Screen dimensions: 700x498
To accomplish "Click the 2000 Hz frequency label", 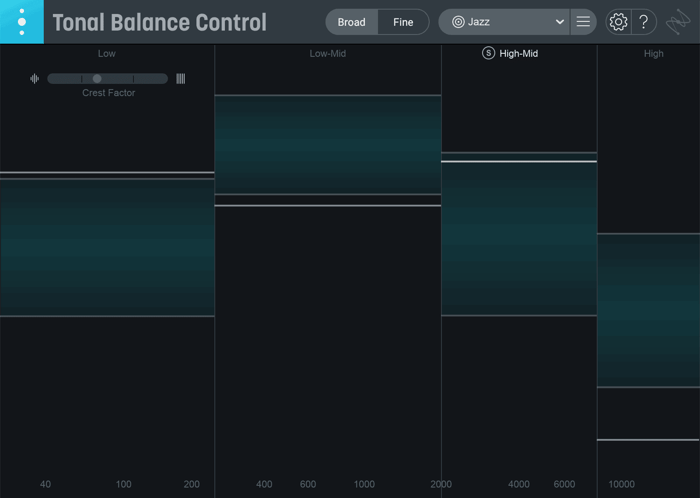I will click(x=441, y=484).
